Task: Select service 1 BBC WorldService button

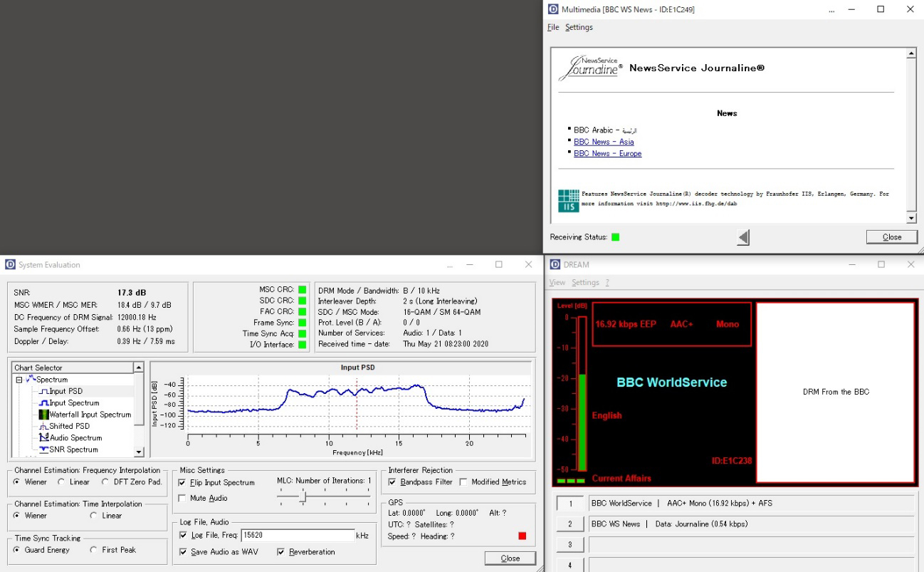Action: tap(569, 504)
